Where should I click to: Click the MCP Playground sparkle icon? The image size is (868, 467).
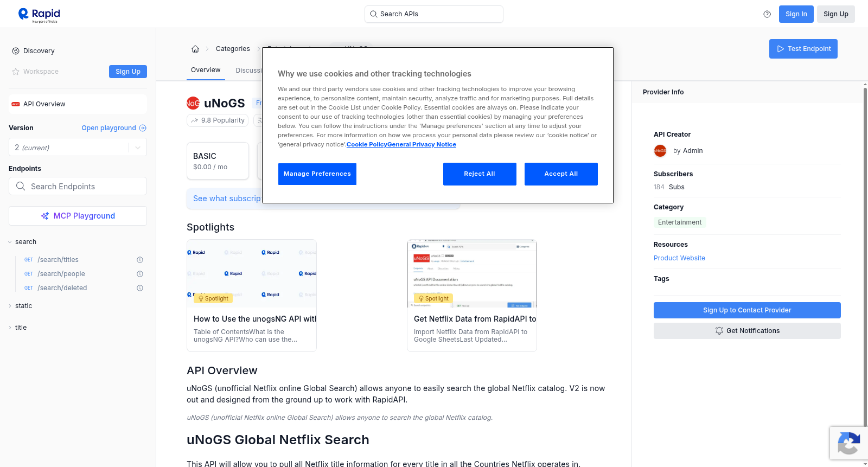(45, 216)
